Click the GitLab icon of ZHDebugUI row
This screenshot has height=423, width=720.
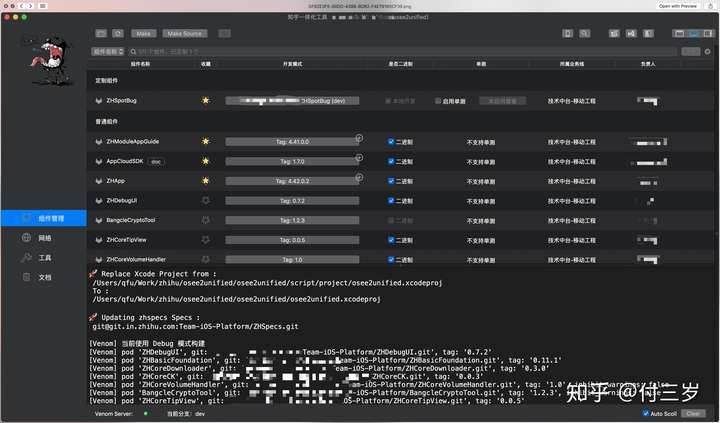pyautogui.click(x=98, y=201)
